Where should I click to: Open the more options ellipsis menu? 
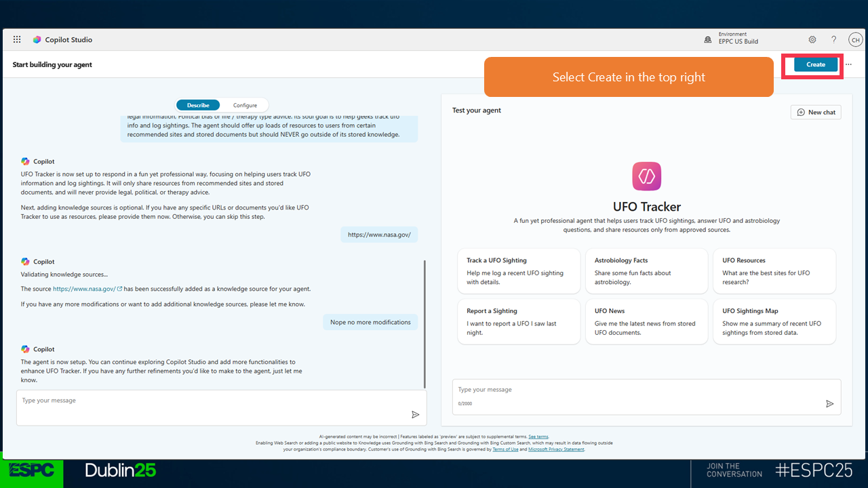pos(848,65)
